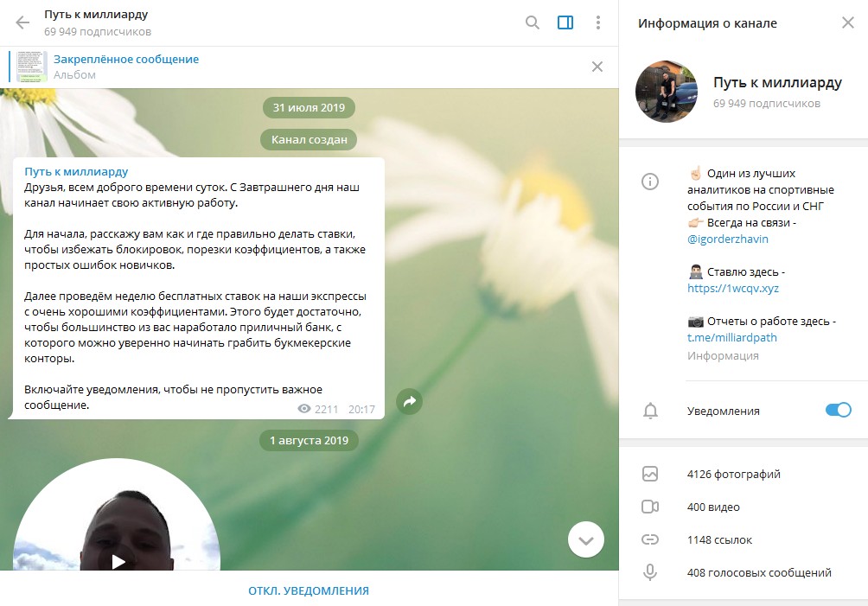Open the @igorderzhavin profile link
The width and height of the screenshot is (868, 606).
(727, 239)
